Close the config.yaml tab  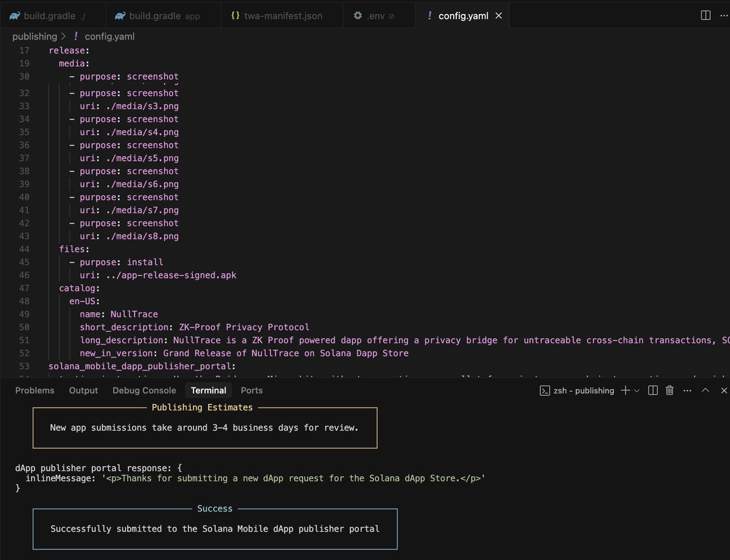pos(499,16)
